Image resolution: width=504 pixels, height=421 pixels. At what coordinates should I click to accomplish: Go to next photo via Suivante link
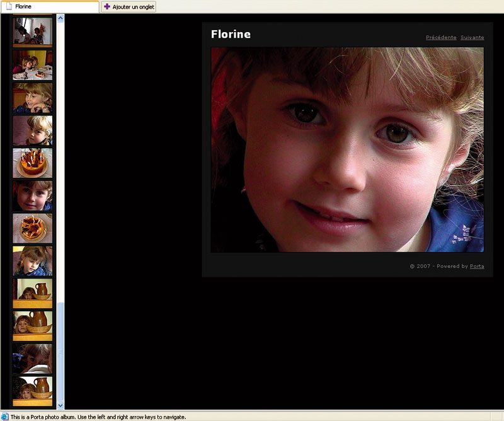click(472, 37)
